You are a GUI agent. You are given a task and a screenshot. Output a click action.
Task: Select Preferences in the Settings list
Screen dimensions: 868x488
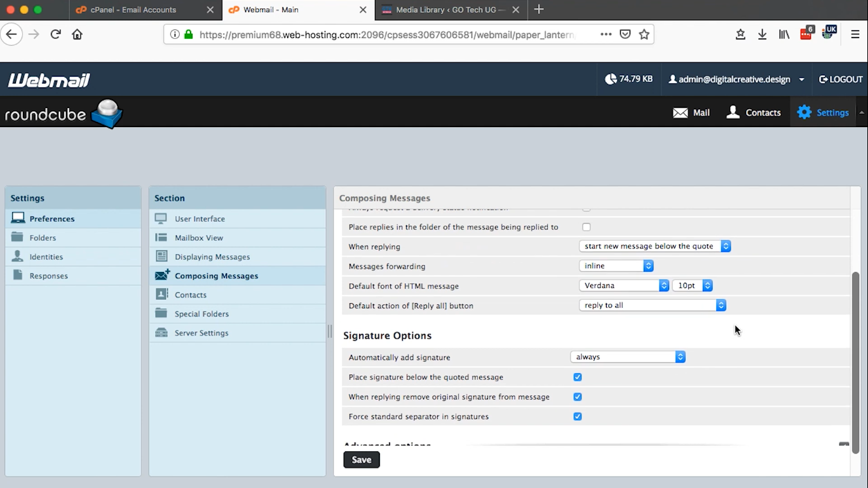(x=73, y=219)
